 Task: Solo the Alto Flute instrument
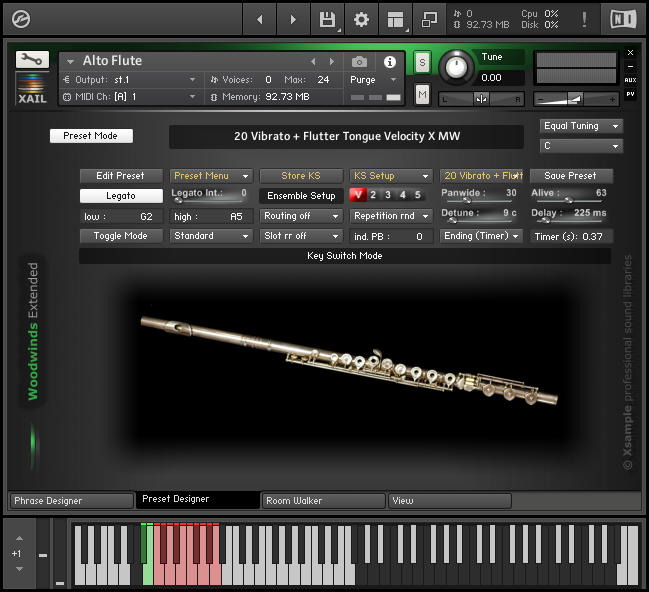422,63
